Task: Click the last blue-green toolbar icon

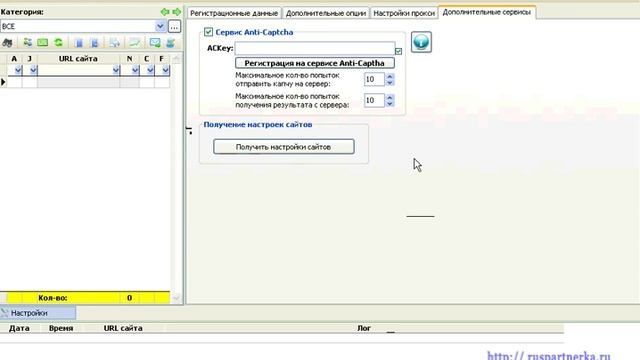Action: tap(170, 43)
